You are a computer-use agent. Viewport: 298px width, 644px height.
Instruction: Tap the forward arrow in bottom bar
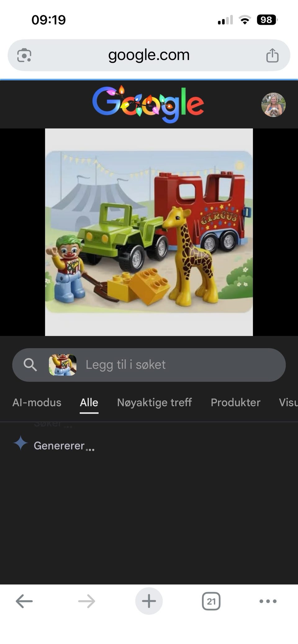coord(87,601)
